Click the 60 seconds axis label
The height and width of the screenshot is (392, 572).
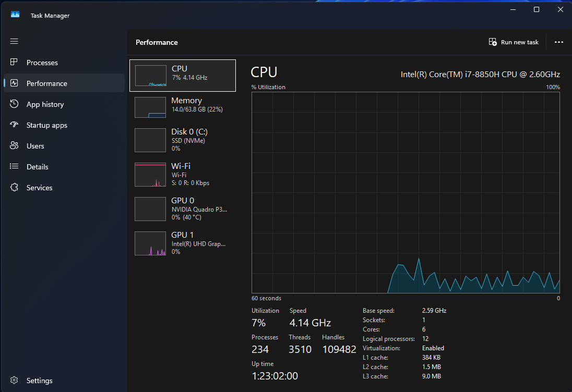(266, 298)
